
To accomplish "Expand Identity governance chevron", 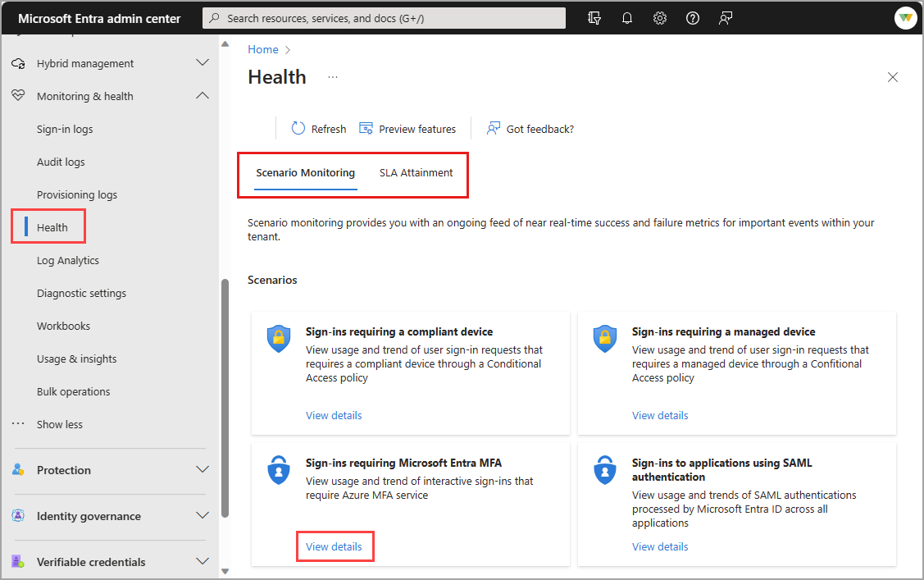I will (x=203, y=516).
